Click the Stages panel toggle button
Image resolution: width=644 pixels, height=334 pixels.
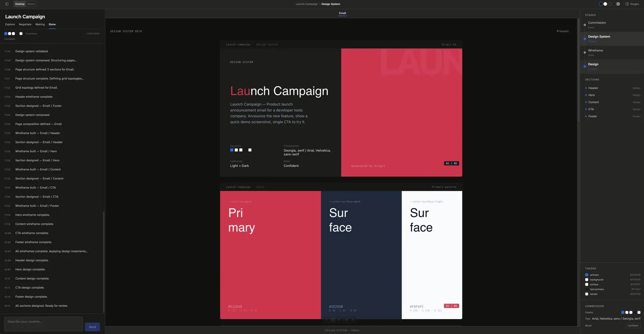632,4
